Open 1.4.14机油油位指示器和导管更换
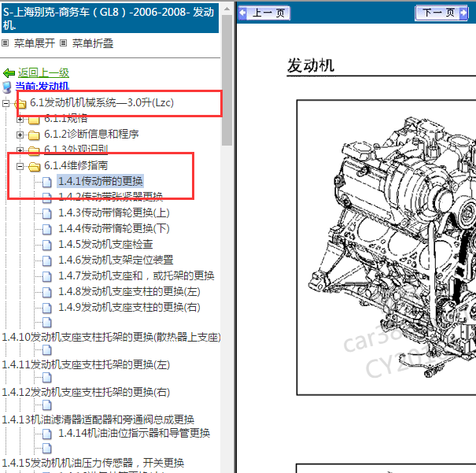Viewport: 476px width, 473px height. point(135,433)
